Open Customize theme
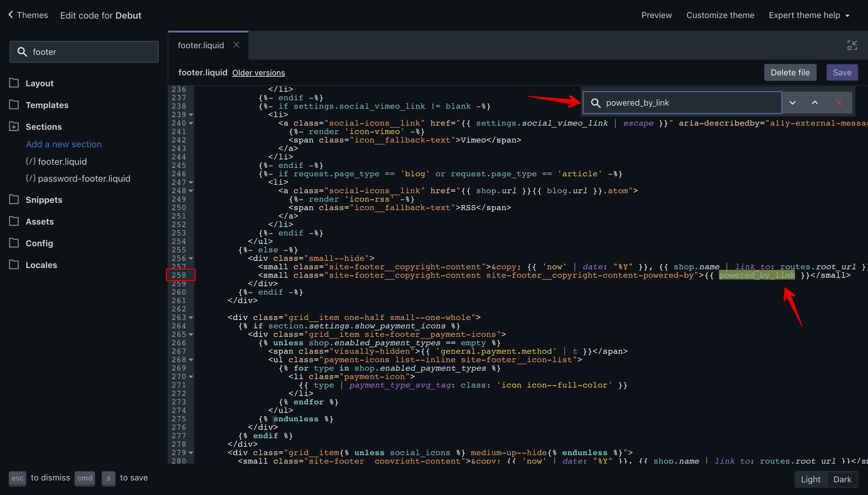 point(720,15)
